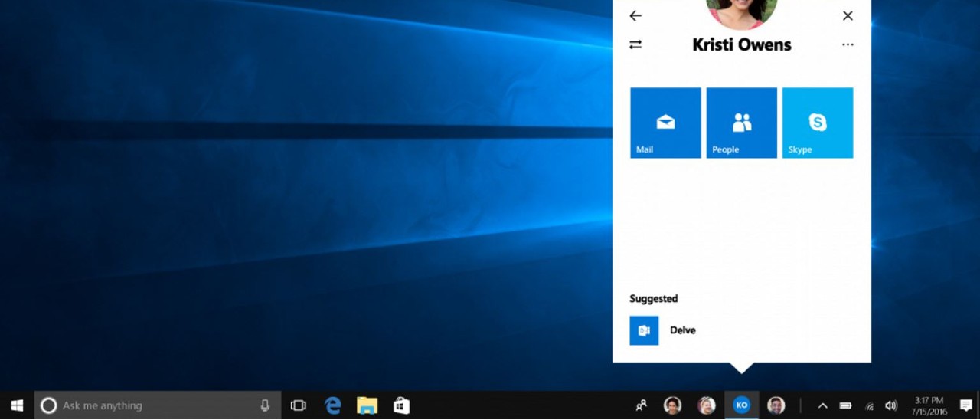
Task: Select the second pinned contact photo
Action: pos(707,405)
